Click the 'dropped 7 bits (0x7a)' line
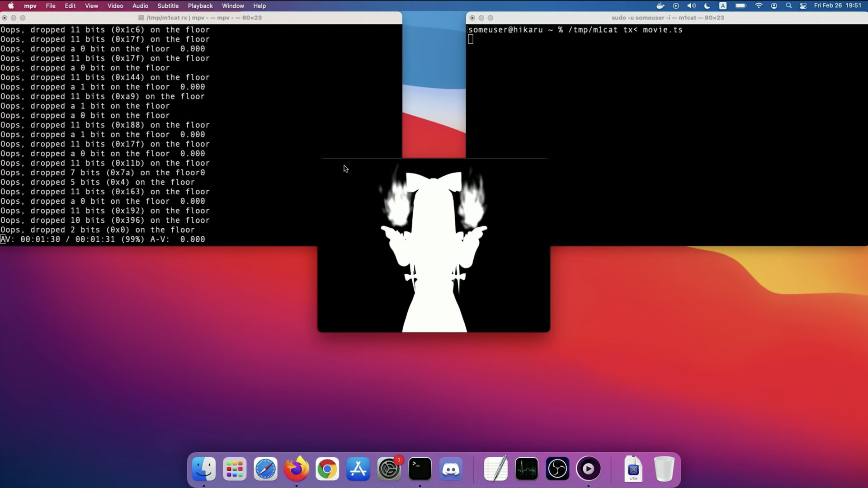The image size is (868, 488). [x=103, y=173]
